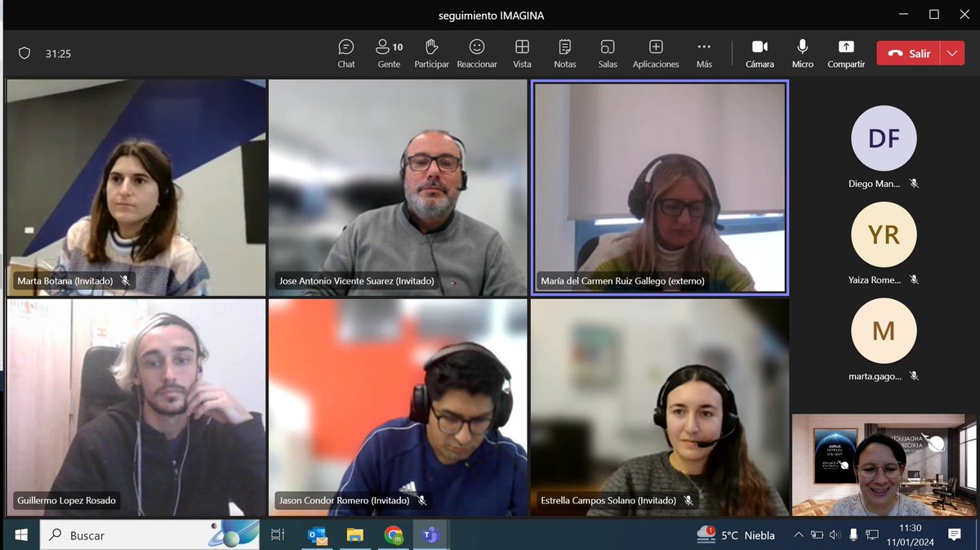Expand the Salir dropdown arrow
This screenshot has height=550, width=980.
(x=953, y=53)
